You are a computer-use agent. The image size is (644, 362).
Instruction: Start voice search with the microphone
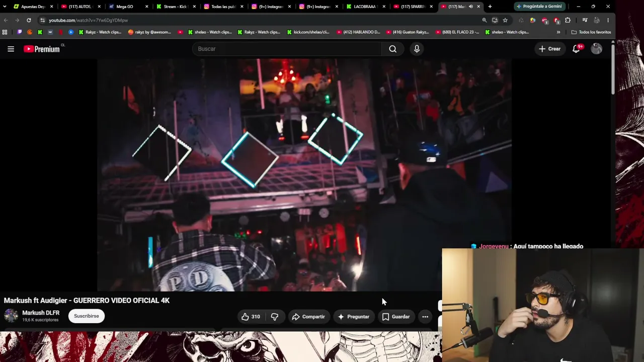[x=417, y=49]
